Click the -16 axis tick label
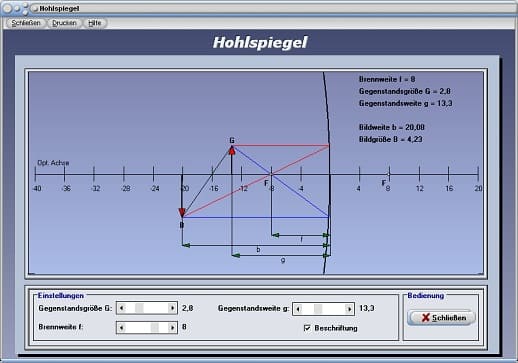 coord(214,189)
